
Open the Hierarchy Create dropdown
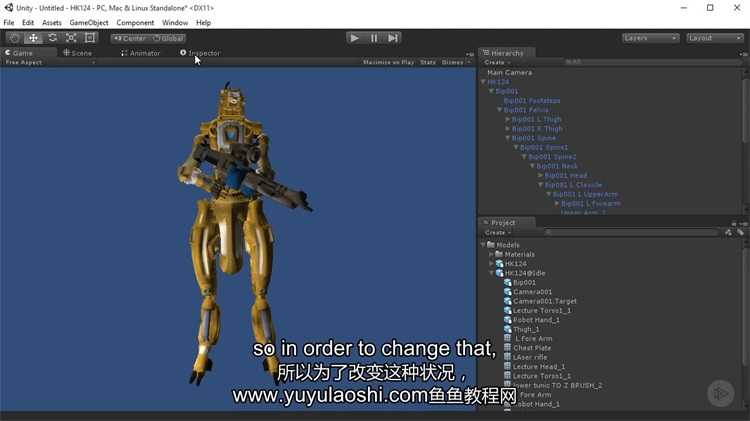coord(497,62)
